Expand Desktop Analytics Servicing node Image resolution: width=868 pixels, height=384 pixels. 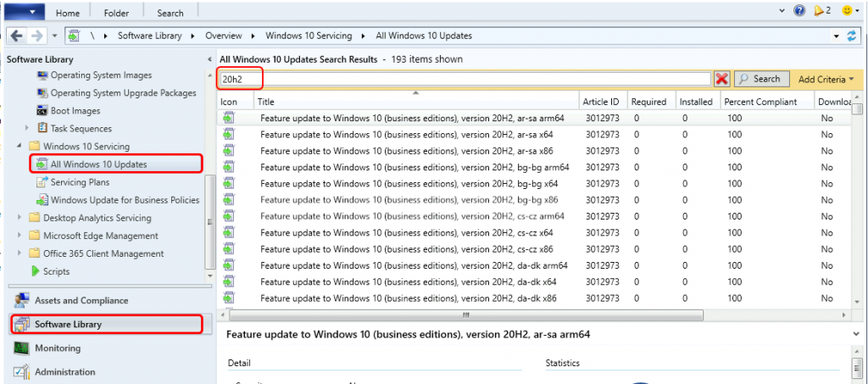tap(19, 218)
